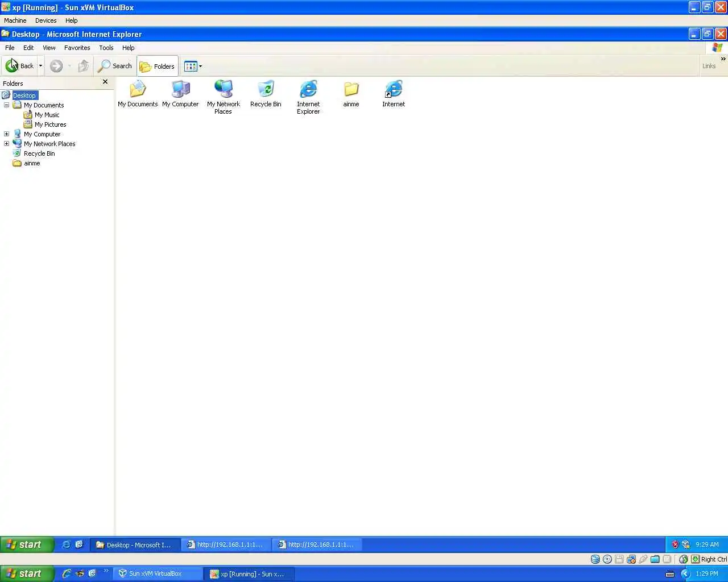Expand My Computer tree node
This screenshot has width=728, height=582.
(6, 134)
